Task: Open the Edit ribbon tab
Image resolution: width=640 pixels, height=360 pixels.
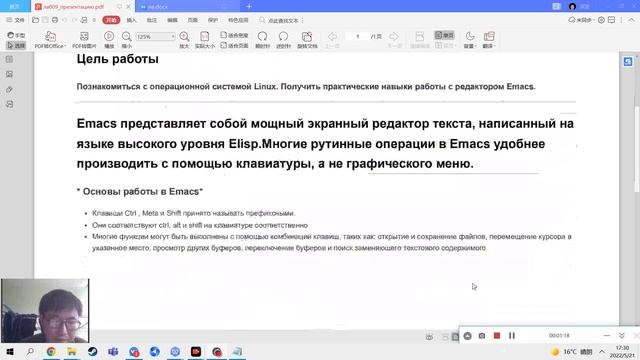Action: (x=172, y=20)
